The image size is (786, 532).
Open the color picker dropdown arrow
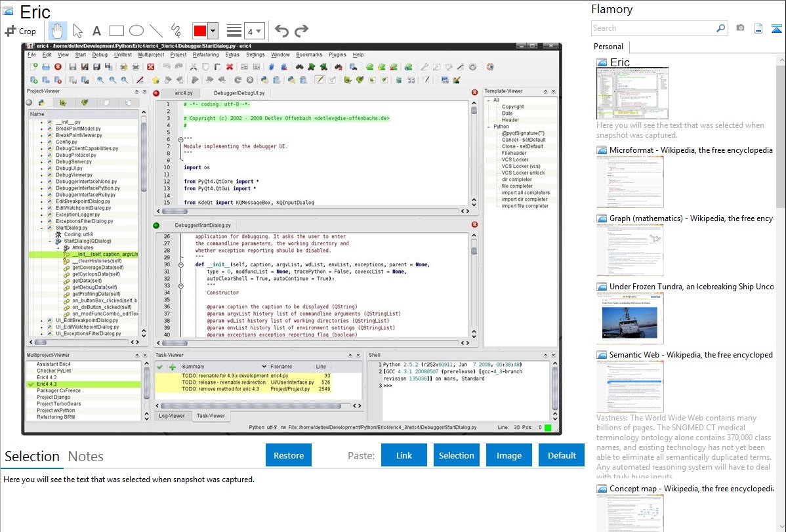(213, 31)
